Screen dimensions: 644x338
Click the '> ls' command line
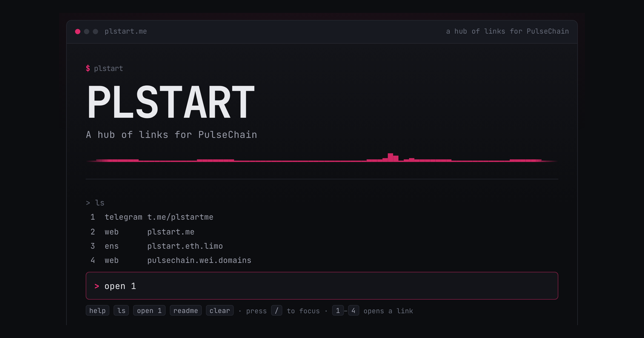click(x=95, y=203)
